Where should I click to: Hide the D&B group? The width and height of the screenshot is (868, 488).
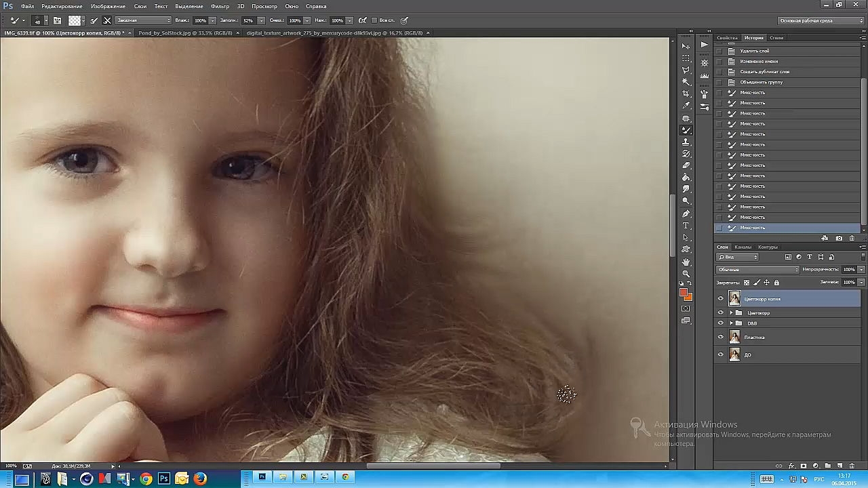[721, 323]
